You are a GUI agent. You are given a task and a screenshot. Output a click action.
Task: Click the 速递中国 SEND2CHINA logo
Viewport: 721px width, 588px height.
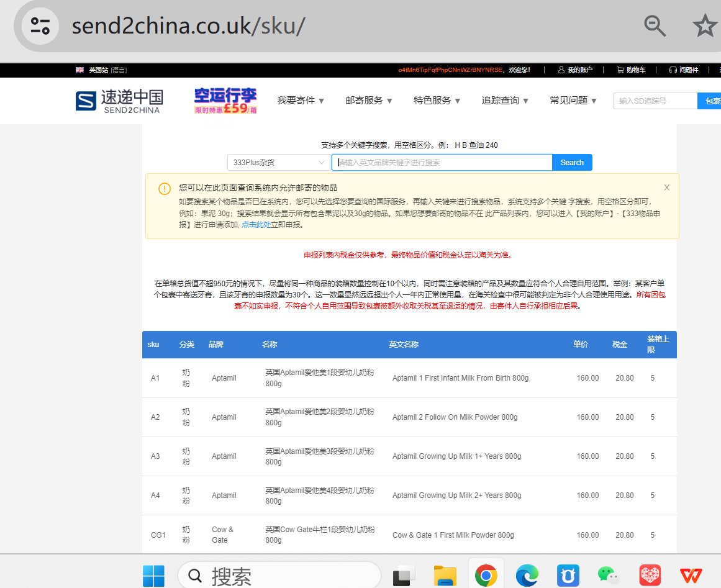tap(120, 101)
